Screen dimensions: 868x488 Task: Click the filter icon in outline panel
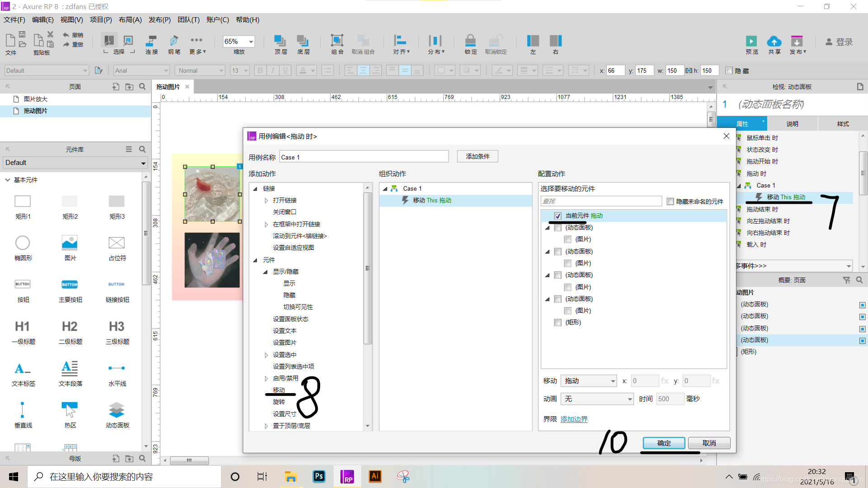(846, 280)
